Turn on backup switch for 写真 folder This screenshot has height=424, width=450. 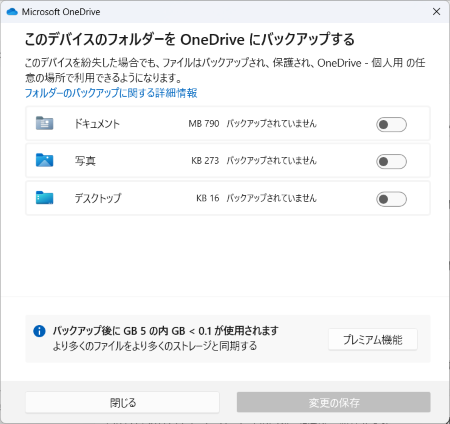pos(391,162)
